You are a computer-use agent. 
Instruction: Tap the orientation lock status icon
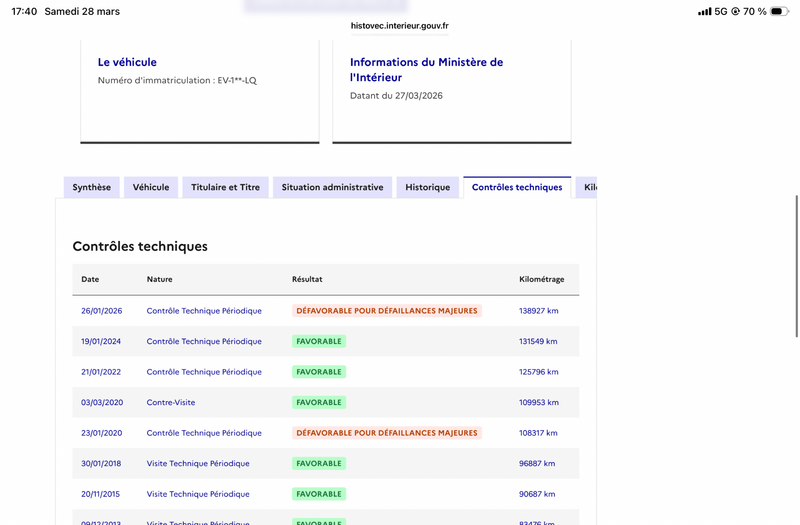point(736,11)
